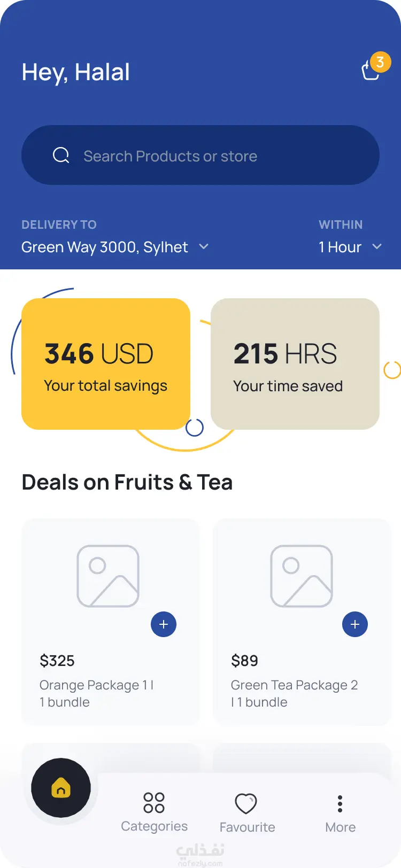Open the More tab label
The image size is (401, 868).
point(340,827)
